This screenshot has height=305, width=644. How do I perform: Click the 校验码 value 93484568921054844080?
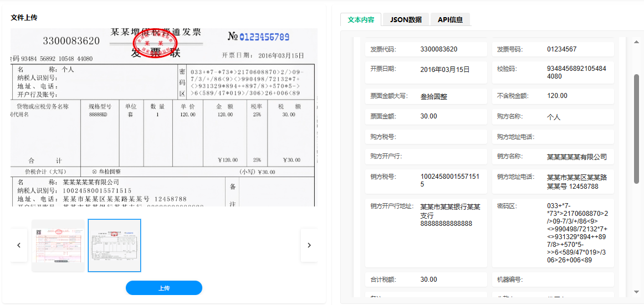coord(577,73)
